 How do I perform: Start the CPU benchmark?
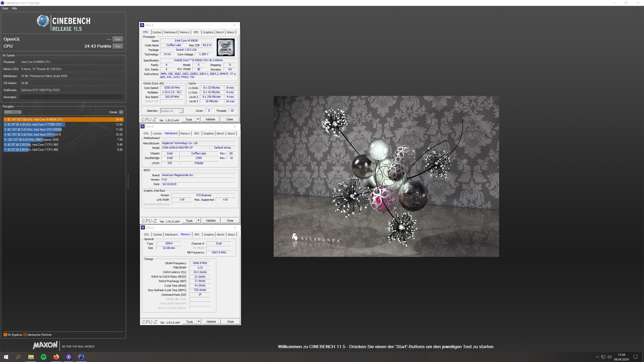118,46
